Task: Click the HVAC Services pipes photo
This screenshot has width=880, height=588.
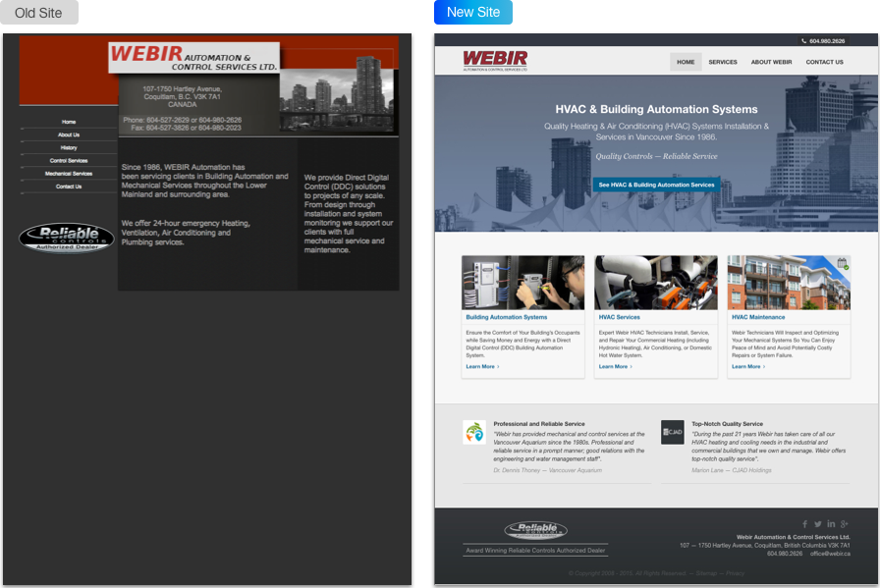Action: (x=656, y=283)
